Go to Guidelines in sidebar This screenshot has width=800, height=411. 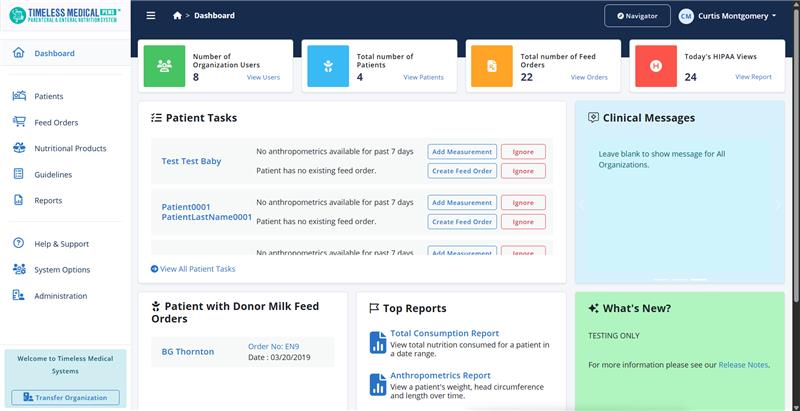coord(53,174)
